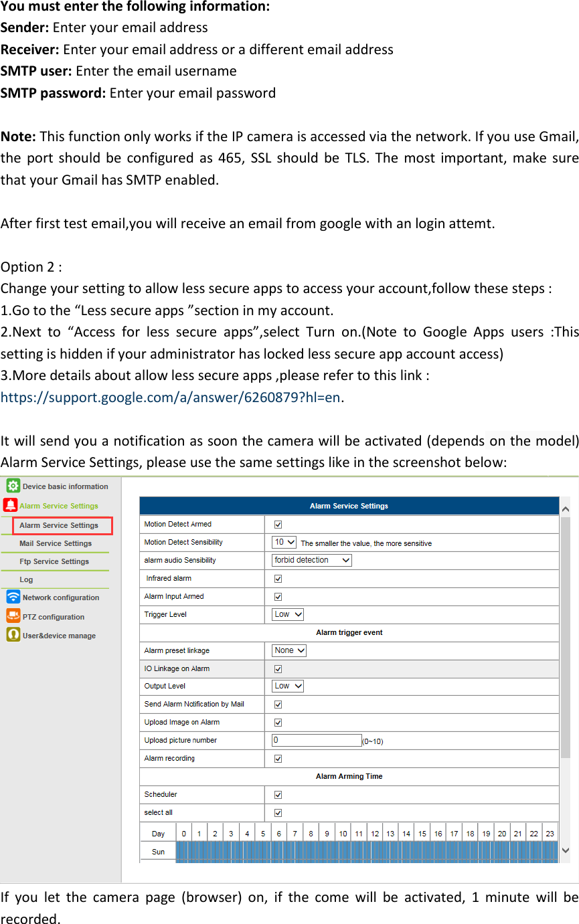Click the Upload picture number field
The width and height of the screenshot is (579, 924).
[316, 739]
